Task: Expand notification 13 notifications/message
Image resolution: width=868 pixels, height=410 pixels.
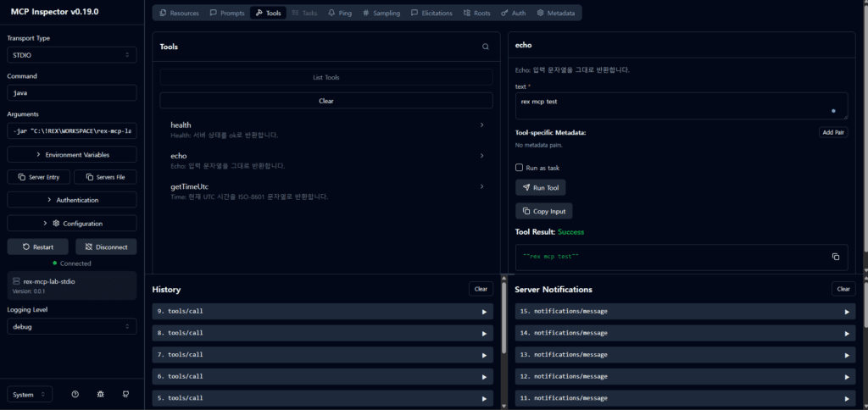Action: (685, 355)
